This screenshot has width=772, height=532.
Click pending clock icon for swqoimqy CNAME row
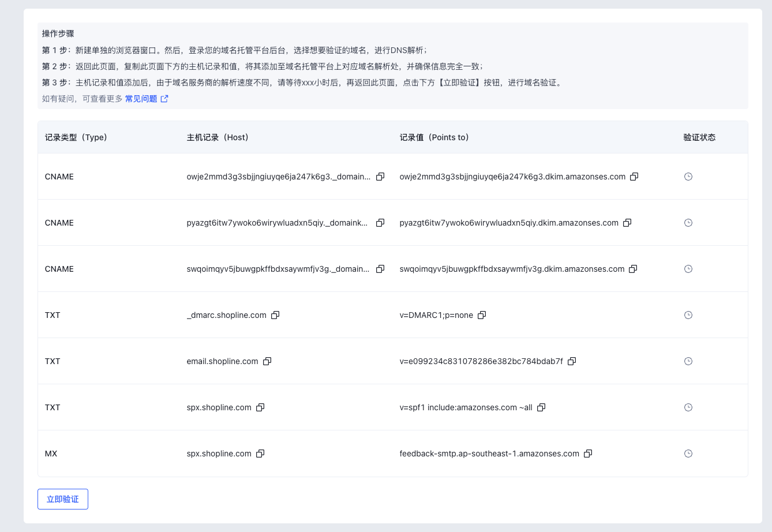(x=688, y=269)
